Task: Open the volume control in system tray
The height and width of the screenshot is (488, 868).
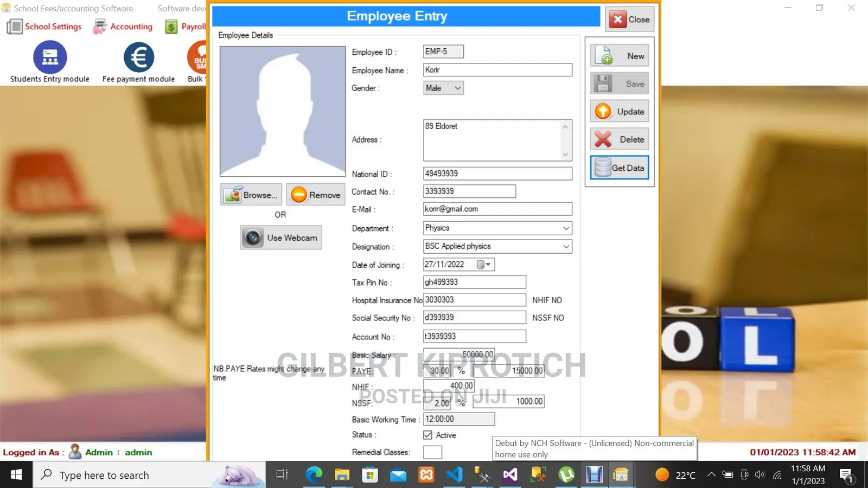Action: tap(760, 475)
